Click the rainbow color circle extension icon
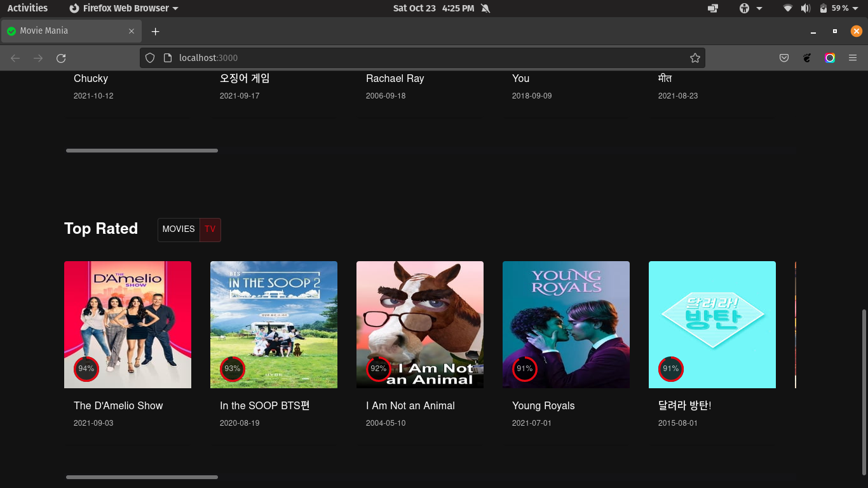The width and height of the screenshot is (868, 488). point(830,58)
